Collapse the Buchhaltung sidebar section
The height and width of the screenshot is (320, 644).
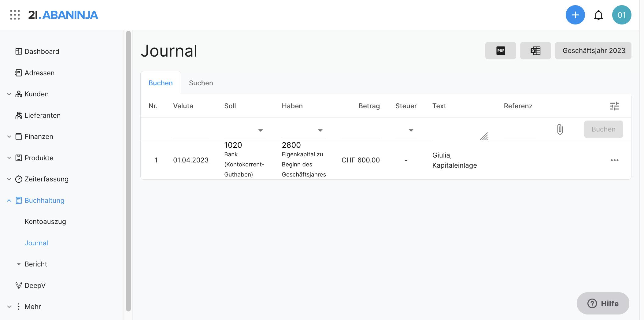point(9,201)
